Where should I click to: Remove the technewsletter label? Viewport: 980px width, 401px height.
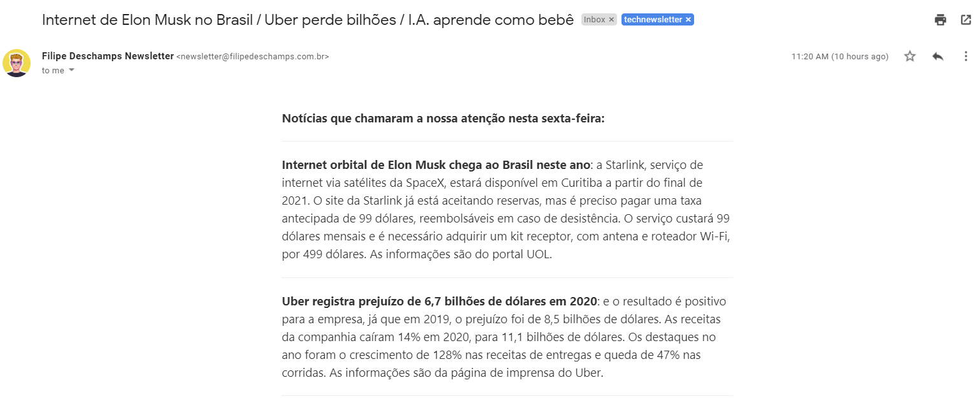tap(688, 19)
